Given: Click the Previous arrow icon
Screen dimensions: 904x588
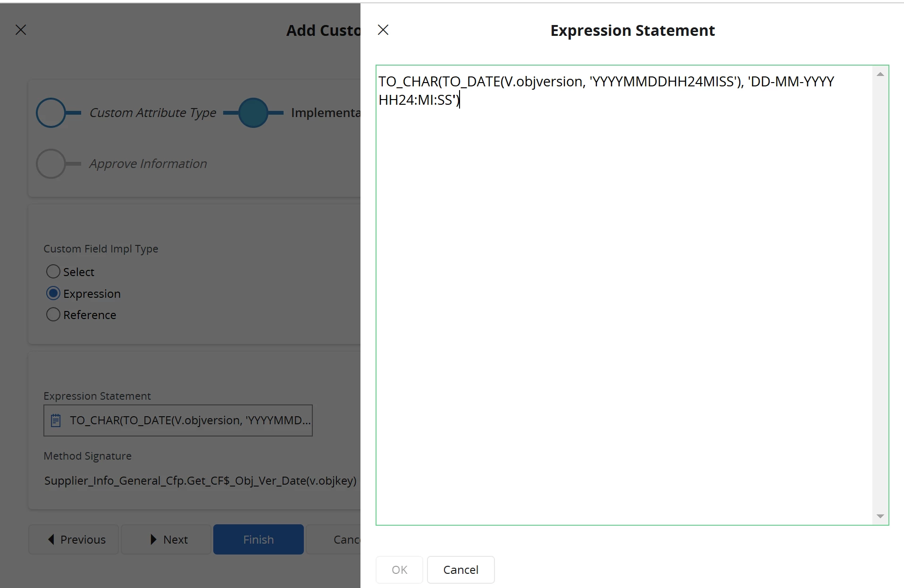Looking at the screenshot, I should coord(51,539).
